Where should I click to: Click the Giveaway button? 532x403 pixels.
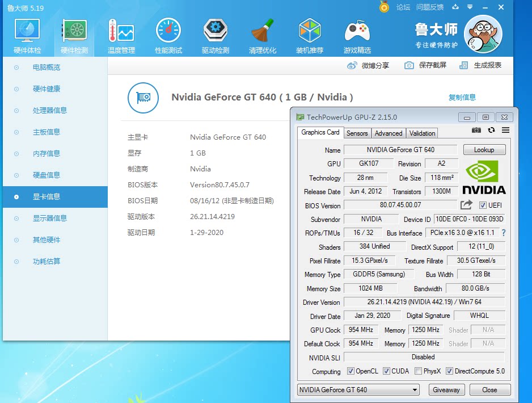point(446,390)
